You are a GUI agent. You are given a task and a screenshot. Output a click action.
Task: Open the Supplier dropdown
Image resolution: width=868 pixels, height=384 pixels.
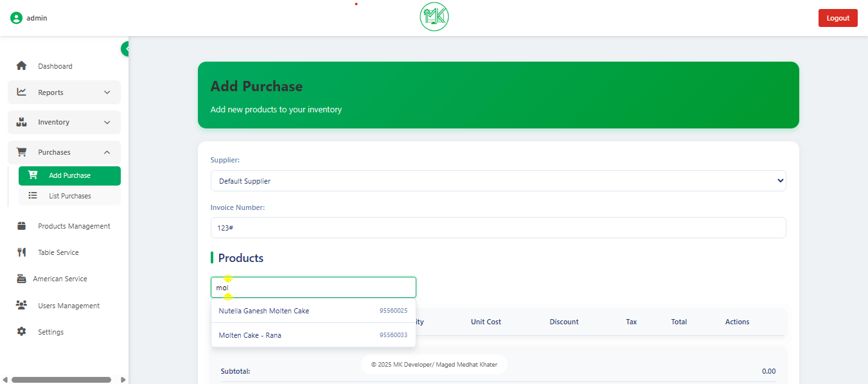coord(498,181)
